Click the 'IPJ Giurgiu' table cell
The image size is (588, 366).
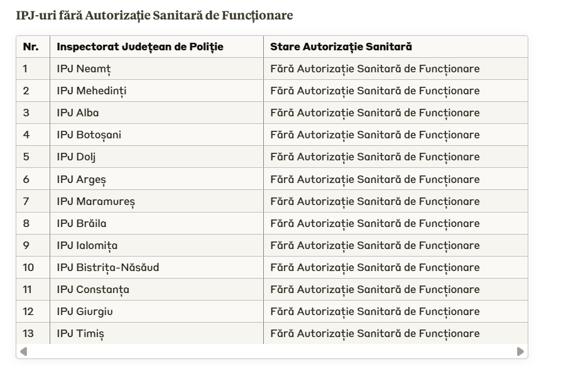coord(85,311)
